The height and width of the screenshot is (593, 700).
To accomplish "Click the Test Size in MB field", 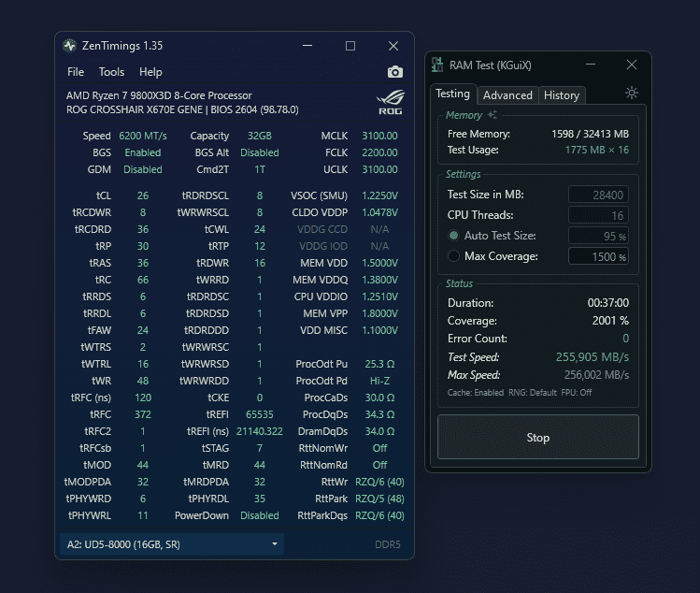I will [598, 195].
